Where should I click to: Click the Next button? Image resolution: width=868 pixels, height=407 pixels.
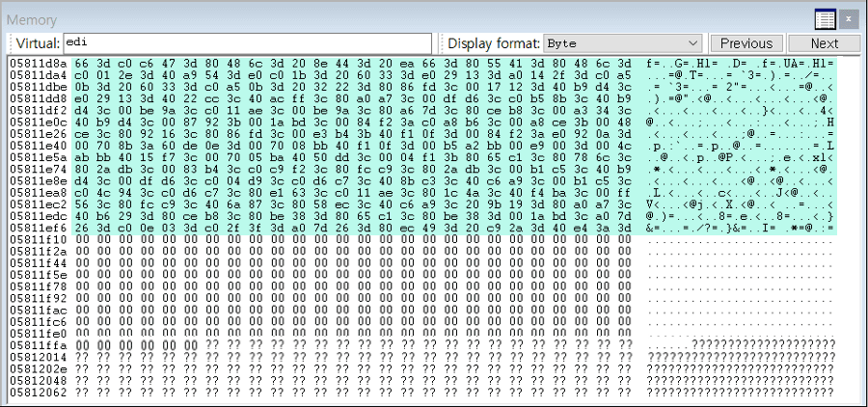pos(825,43)
